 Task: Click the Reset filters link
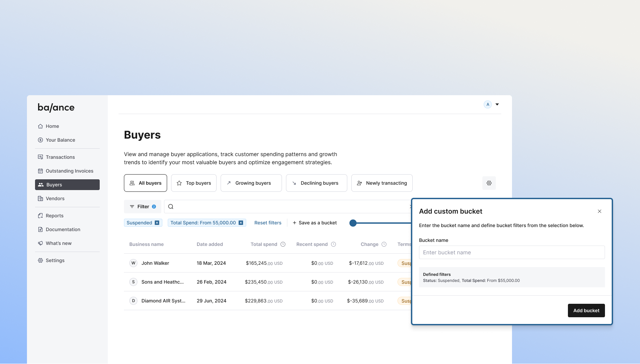coord(268,223)
